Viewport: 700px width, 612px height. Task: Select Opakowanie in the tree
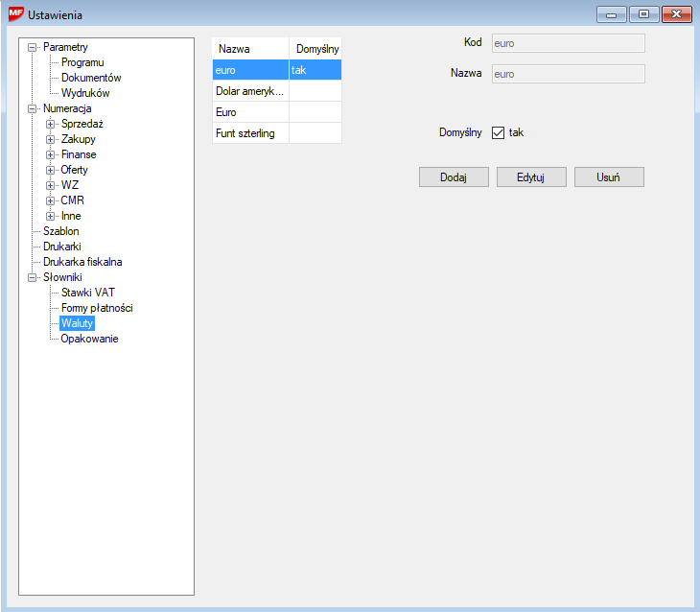tap(89, 339)
